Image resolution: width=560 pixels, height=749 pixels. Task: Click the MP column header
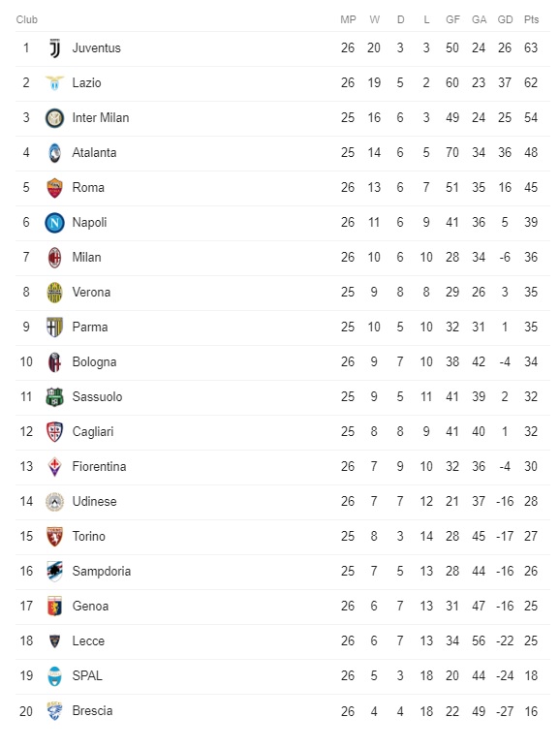tap(348, 19)
